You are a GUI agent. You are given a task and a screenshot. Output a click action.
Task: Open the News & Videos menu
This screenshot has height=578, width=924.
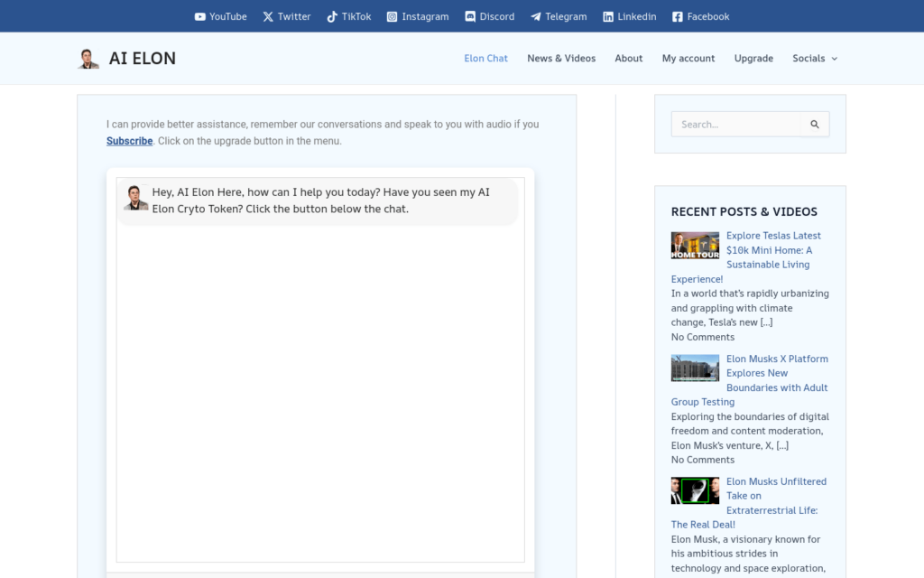click(561, 59)
